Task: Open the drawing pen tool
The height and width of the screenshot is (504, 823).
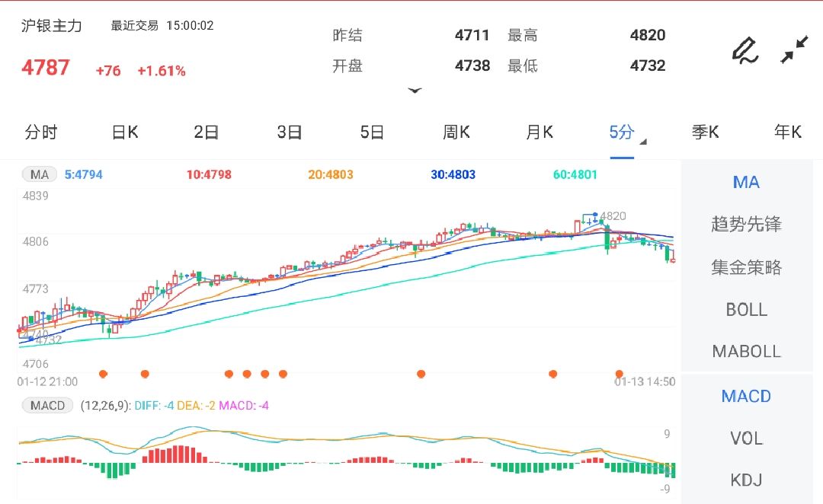Action: [x=745, y=50]
